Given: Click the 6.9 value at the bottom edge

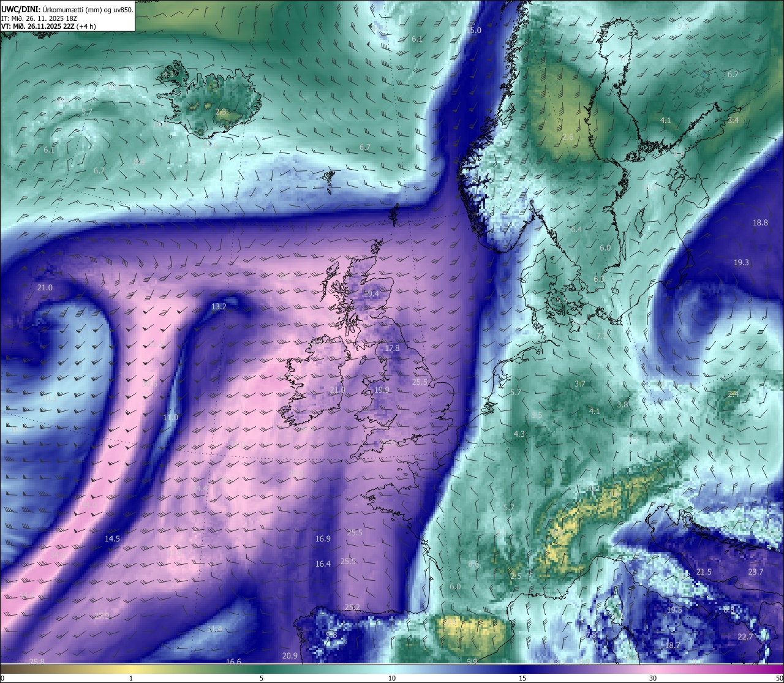Looking at the screenshot, I should click(472, 662).
